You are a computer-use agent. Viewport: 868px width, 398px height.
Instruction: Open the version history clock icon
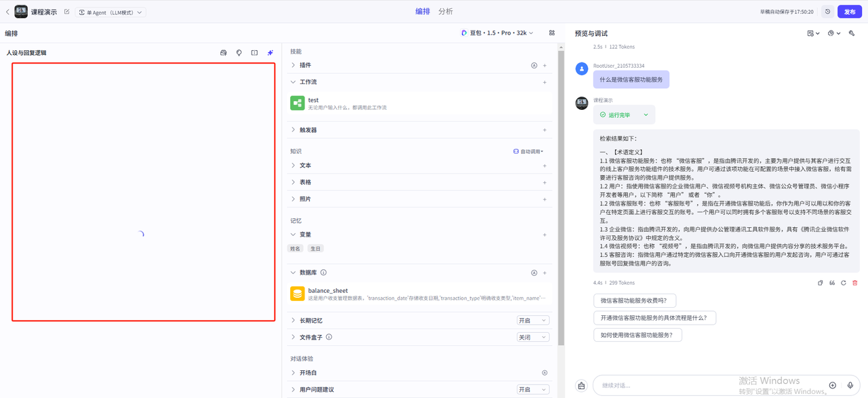(827, 12)
